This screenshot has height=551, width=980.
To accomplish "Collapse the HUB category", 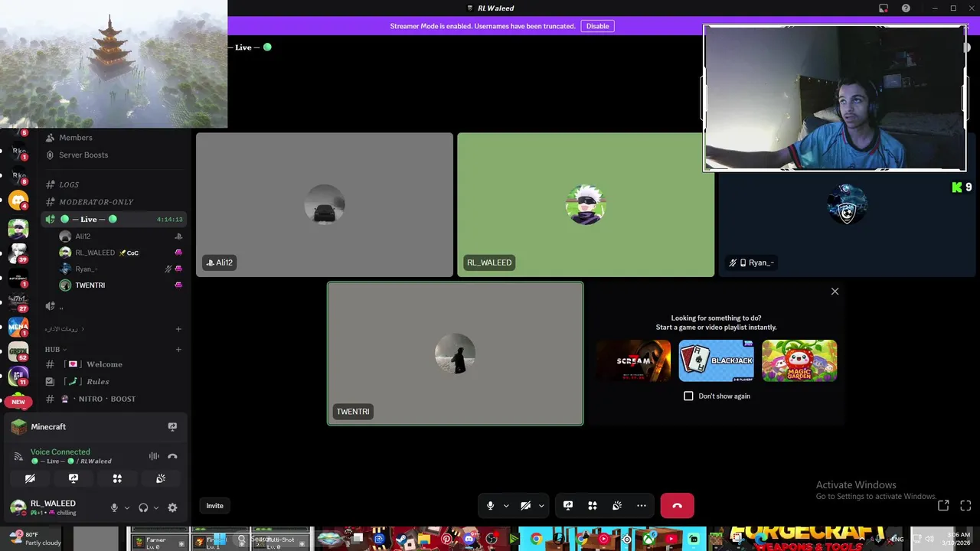I will click(55, 350).
